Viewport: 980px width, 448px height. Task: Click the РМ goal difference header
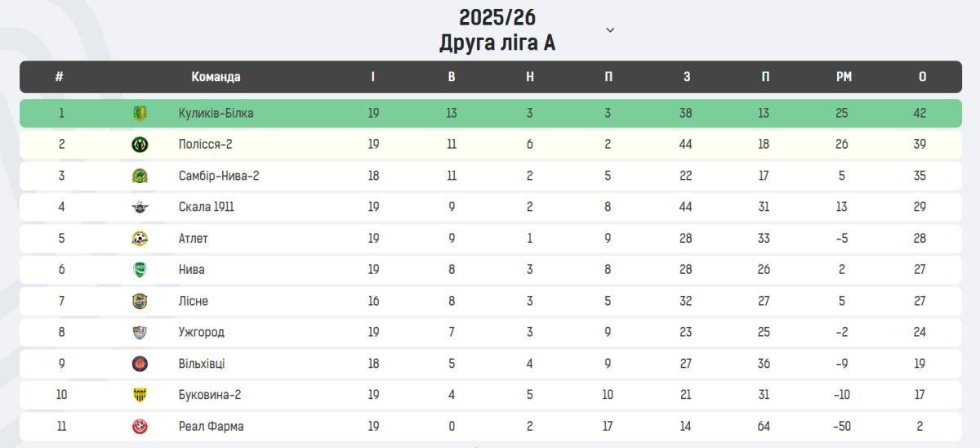(844, 77)
